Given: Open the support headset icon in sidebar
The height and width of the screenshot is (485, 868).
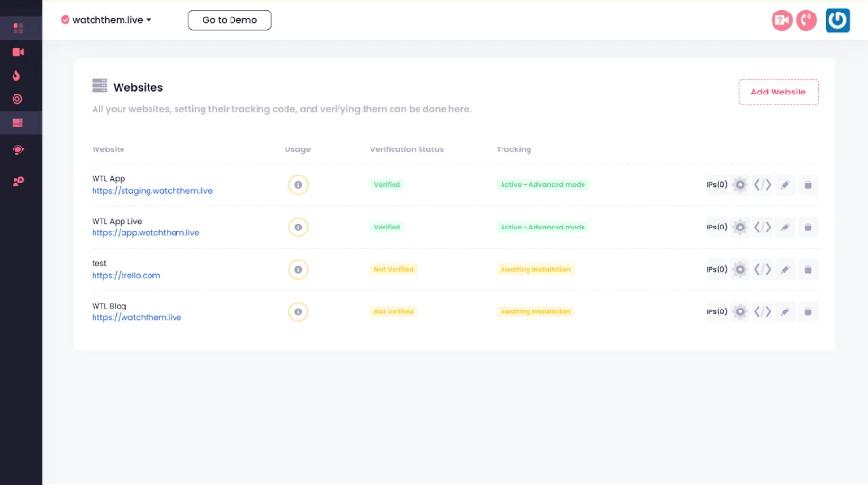Looking at the screenshot, I should 17,149.
